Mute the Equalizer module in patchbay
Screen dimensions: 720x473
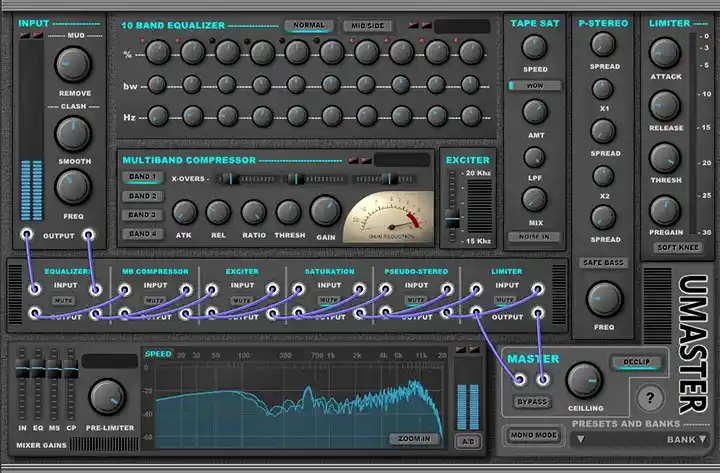63,301
